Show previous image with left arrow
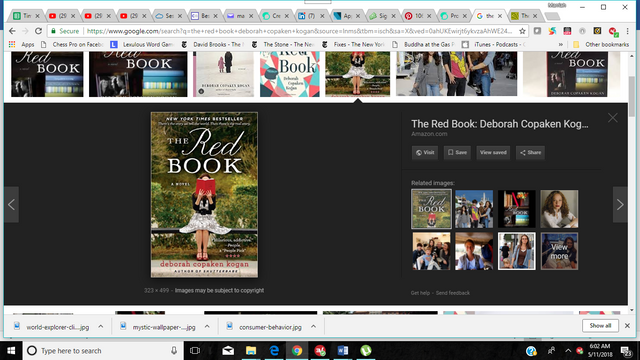The height and width of the screenshot is (360, 640). [11, 204]
